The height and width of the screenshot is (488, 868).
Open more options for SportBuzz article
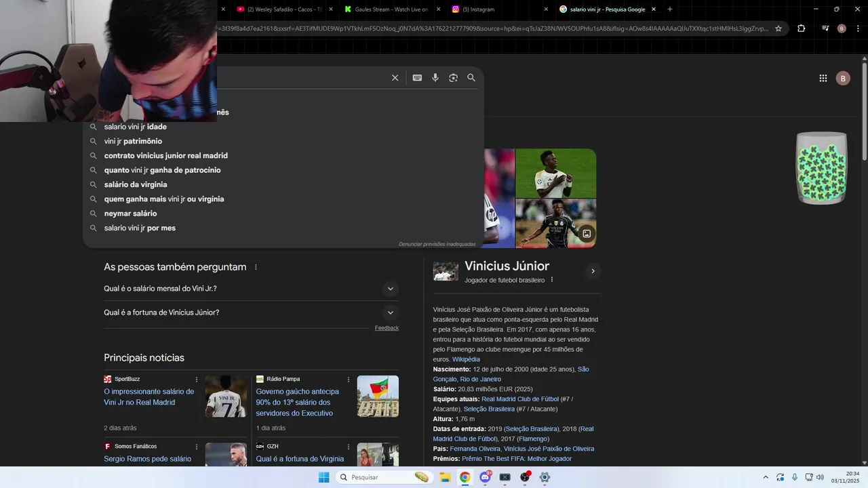coord(197,380)
